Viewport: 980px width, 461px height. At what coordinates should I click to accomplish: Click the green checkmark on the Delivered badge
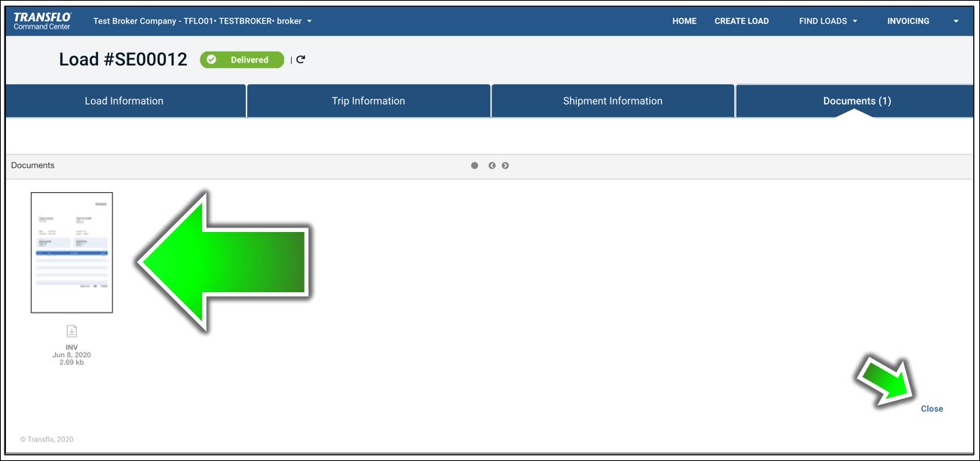213,60
